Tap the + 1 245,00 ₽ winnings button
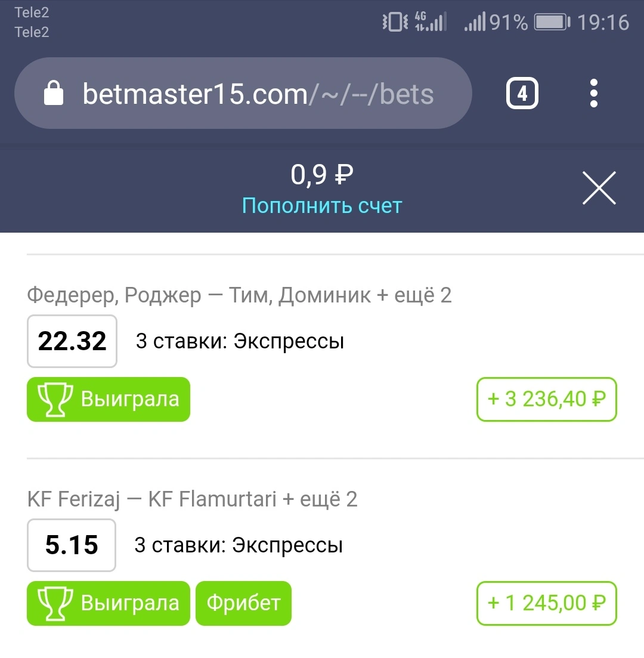This screenshot has height=658, width=644. coord(546,603)
